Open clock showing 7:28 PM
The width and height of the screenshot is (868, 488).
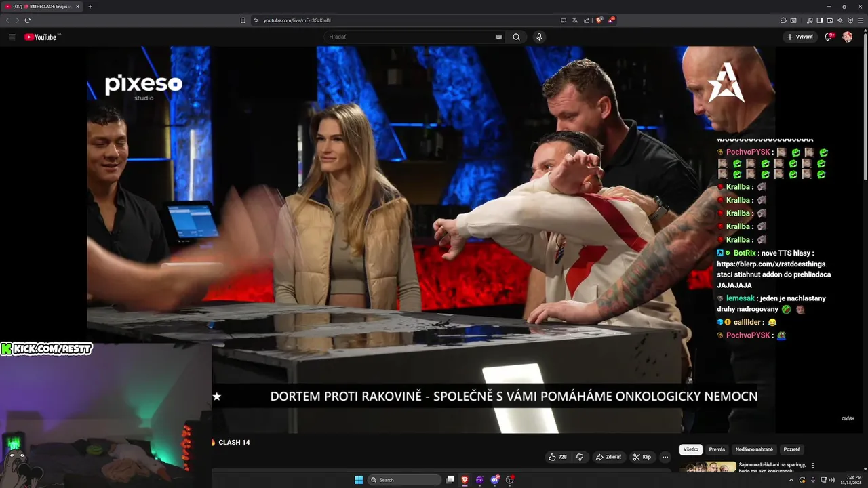[x=850, y=480]
